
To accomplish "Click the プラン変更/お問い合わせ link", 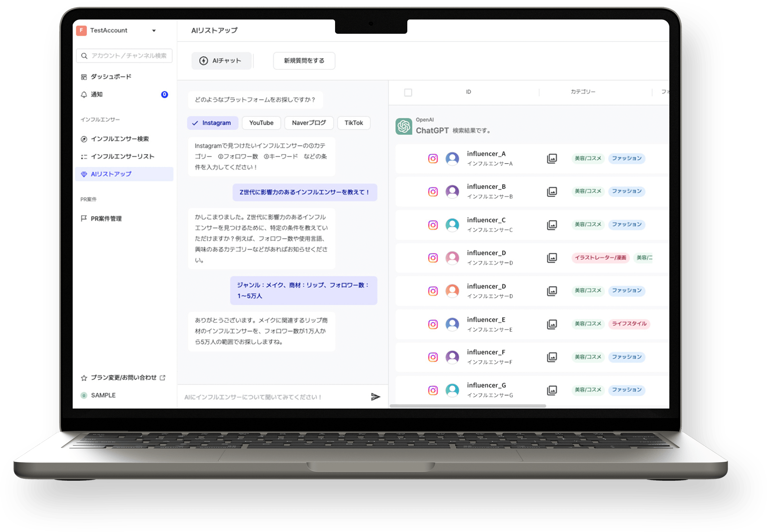I will coord(123,378).
